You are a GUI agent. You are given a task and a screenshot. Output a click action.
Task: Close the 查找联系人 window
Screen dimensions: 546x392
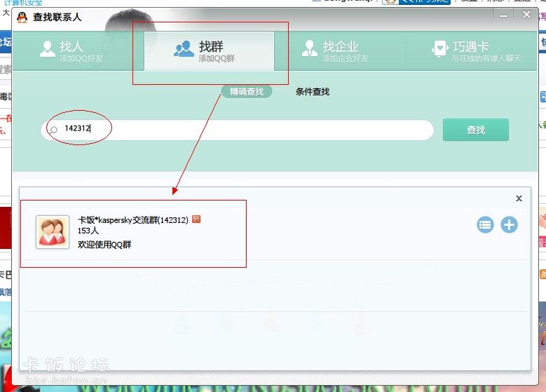pyautogui.click(x=526, y=15)
